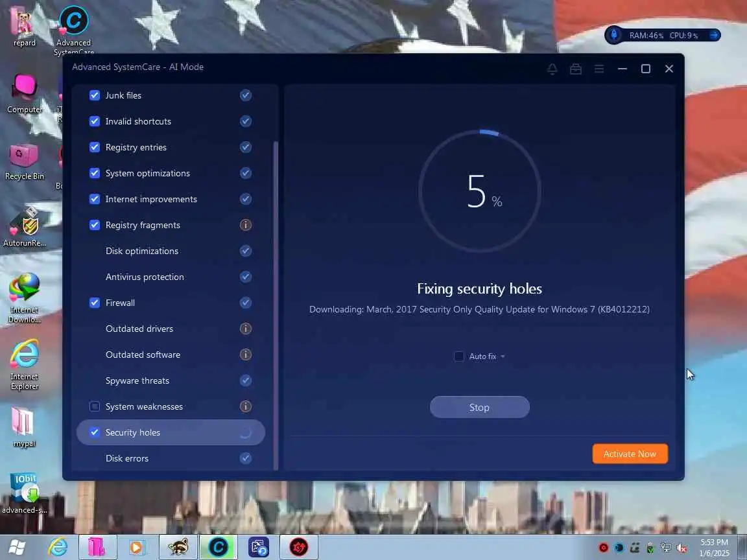
Task: Select the Outdated drivers row
Action: pos(171,329)
